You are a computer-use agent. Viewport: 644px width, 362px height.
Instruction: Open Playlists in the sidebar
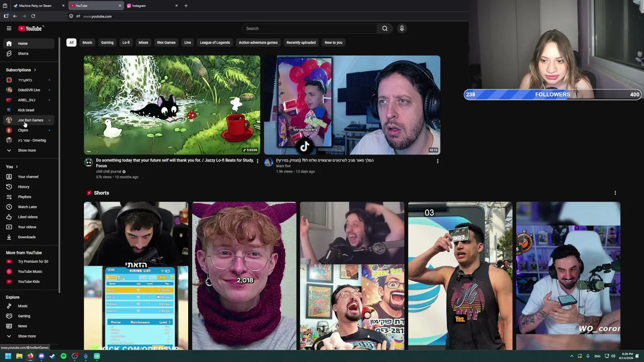28,197
